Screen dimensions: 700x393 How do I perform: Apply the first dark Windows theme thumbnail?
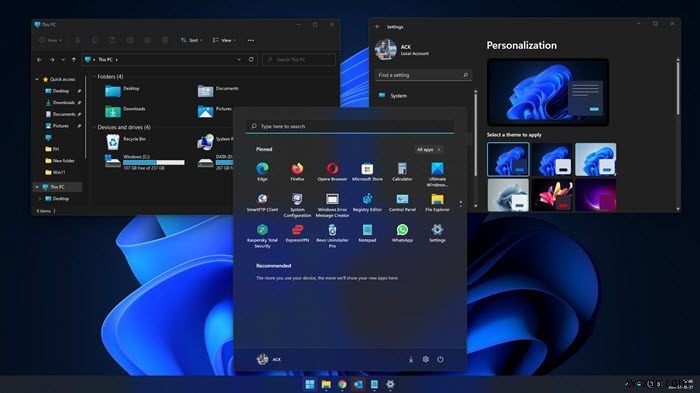click(x=508, y=159)
